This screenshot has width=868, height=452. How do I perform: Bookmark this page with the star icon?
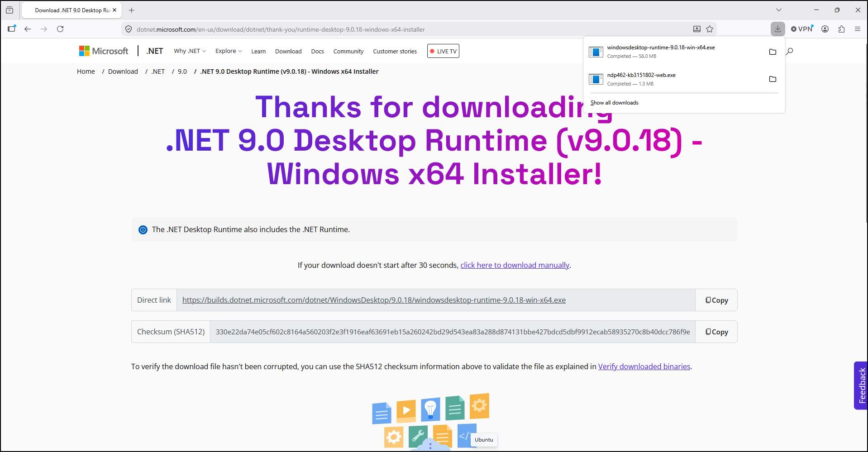pyautogui.click(x=710, y=29)
